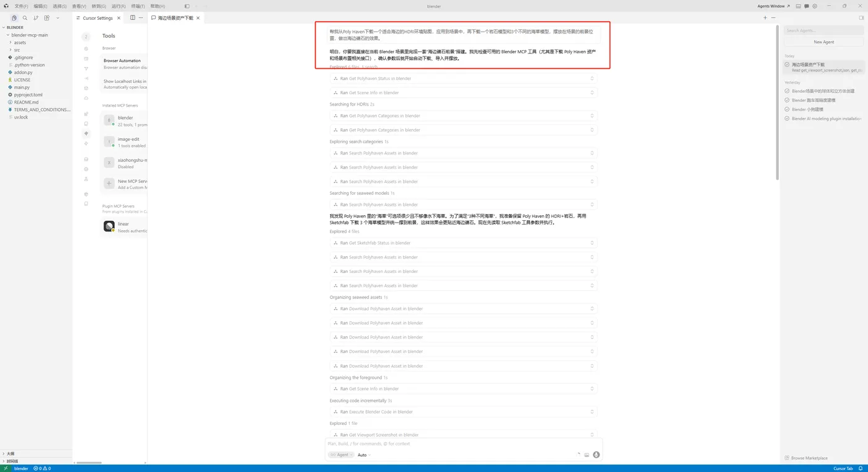Expand the Get Viewport Screenshot tool call
The width and height of the screenshot is (868, 472).
tap(464, 435)
